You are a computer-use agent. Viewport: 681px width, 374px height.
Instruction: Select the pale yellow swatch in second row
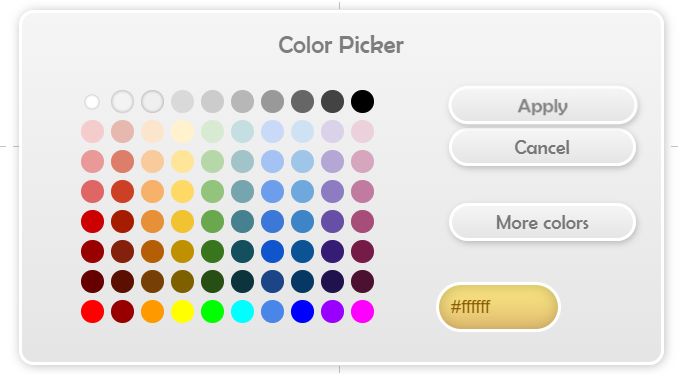pyautogui.click(x=182, y=132)
